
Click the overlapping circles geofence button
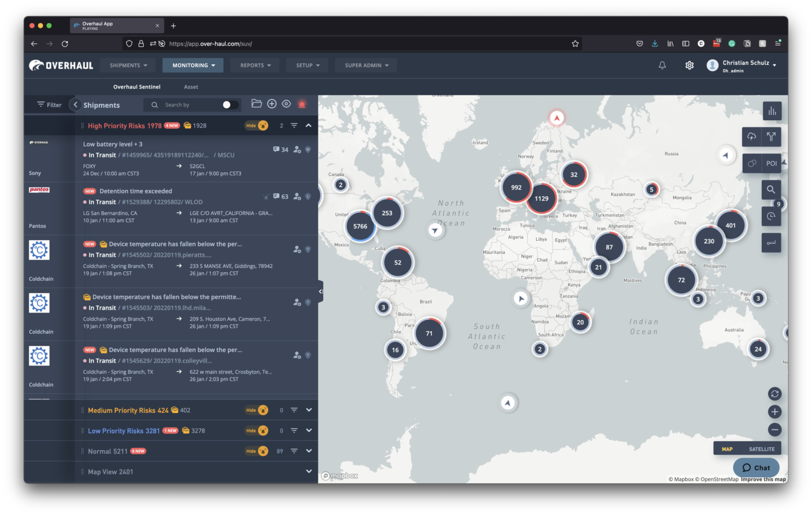(752, 163)
